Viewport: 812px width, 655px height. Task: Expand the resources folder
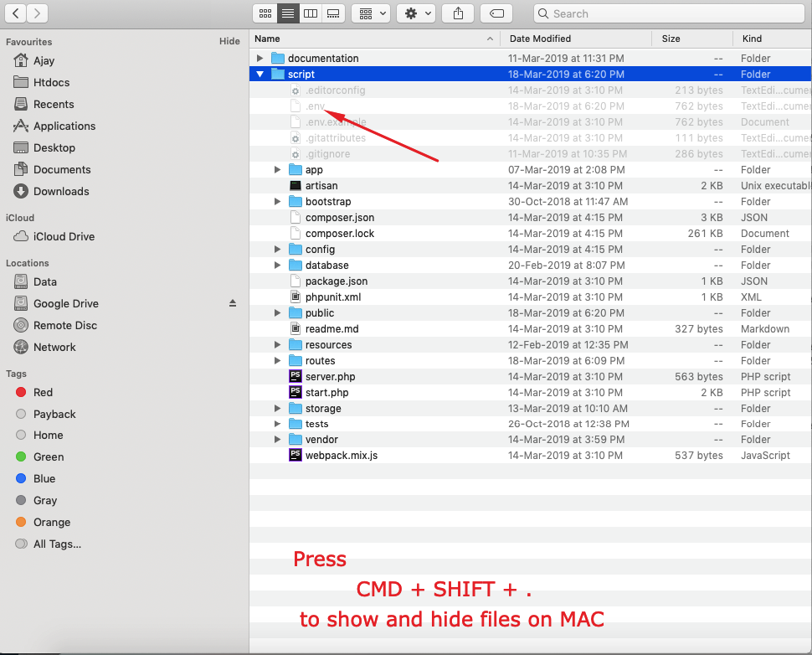pyautogui.click(x=278, y=344)
